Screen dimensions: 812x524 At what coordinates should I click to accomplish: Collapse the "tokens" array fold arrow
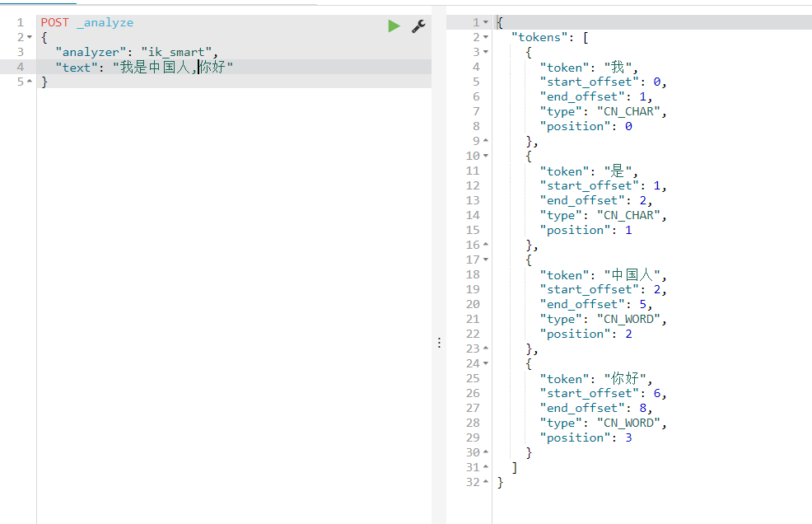(x=486, y=37)
